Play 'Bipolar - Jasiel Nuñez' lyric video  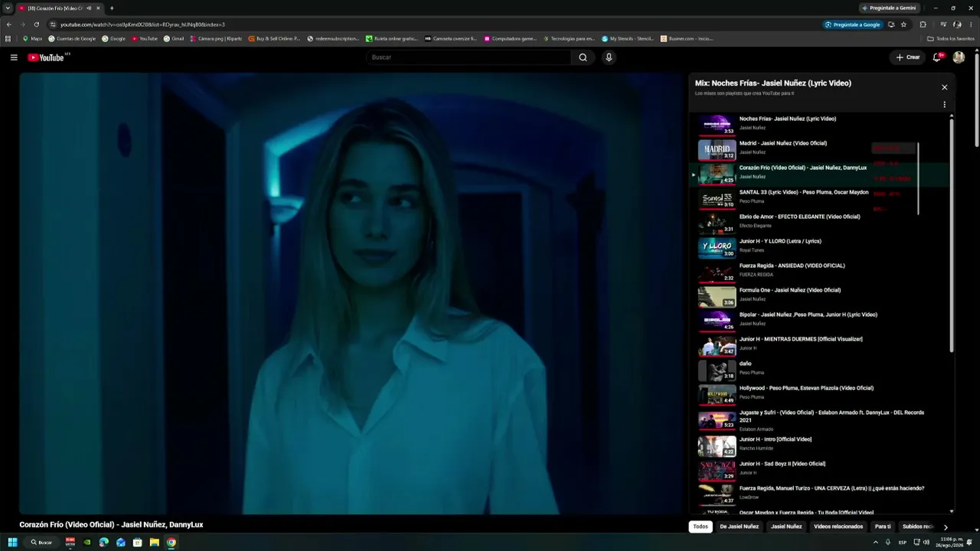pyautogui.click(x=717, y=321)
